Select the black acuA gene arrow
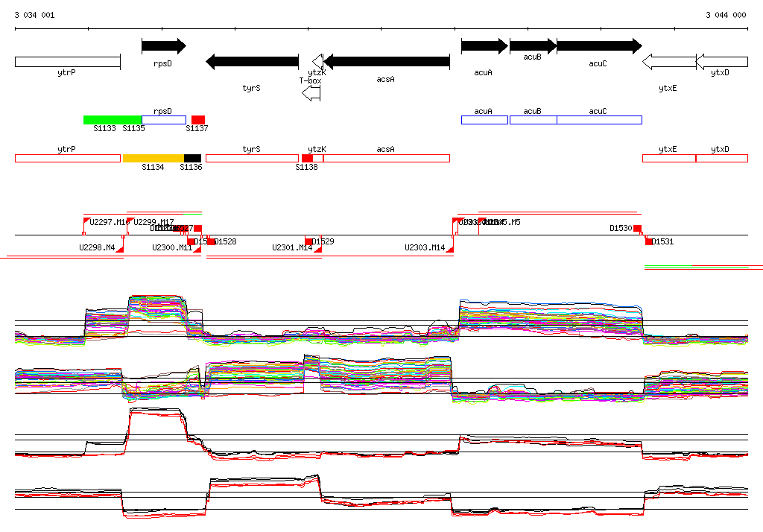Viewport: 763px width, 532px height. [484, 46]
